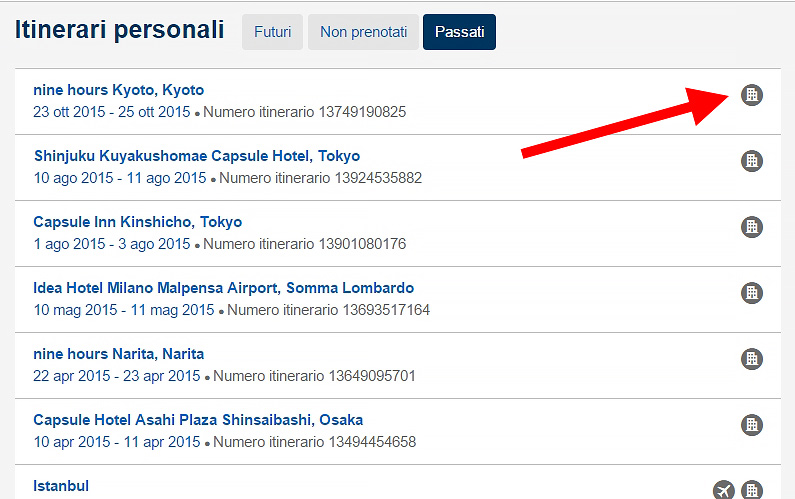Screen dimensions: 795x499
Task: Click Numero itinerario 13749190825
Action: 305,112
